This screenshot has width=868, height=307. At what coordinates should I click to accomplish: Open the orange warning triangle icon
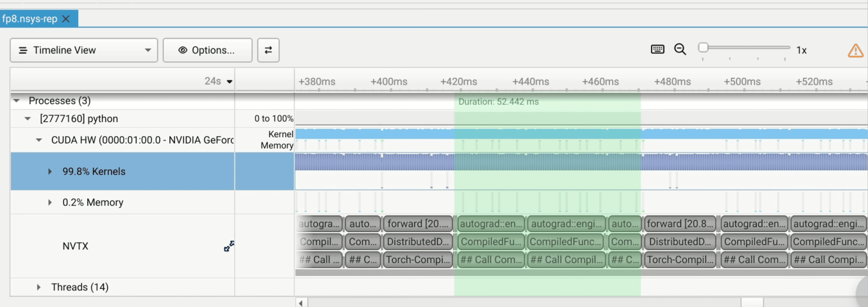tap(855, 51)
